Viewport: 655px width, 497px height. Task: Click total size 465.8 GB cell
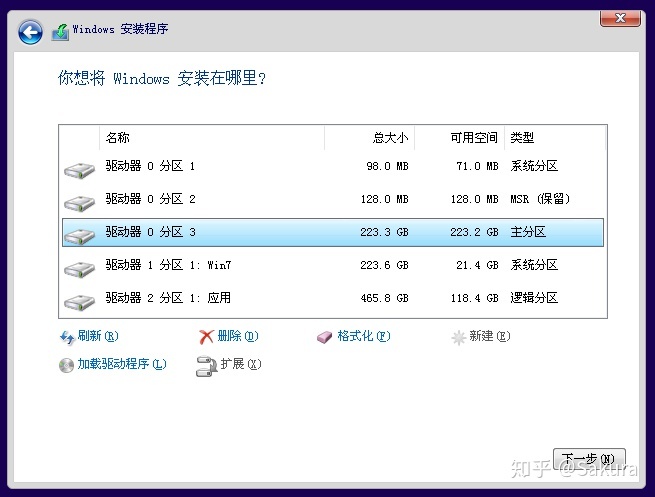click(384, 298)
